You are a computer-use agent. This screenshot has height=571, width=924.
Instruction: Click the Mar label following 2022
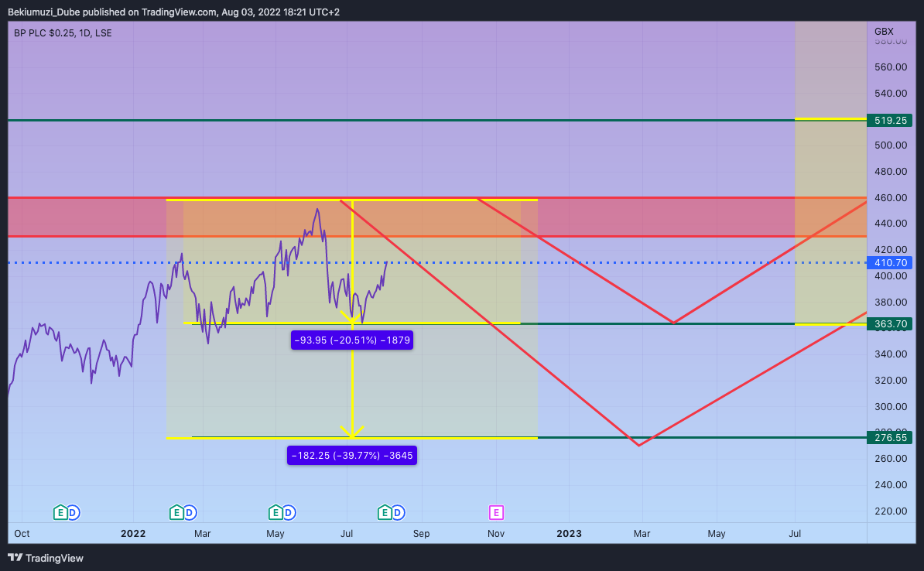202,533
